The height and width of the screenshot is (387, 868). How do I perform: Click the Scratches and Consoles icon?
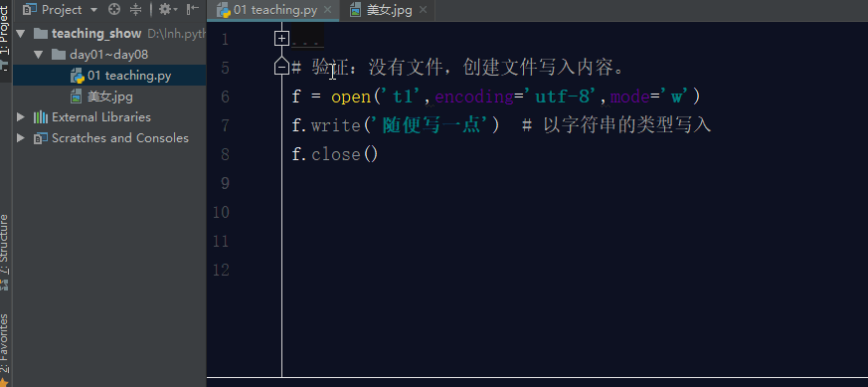pyautogui.click(x=41, y=138)
